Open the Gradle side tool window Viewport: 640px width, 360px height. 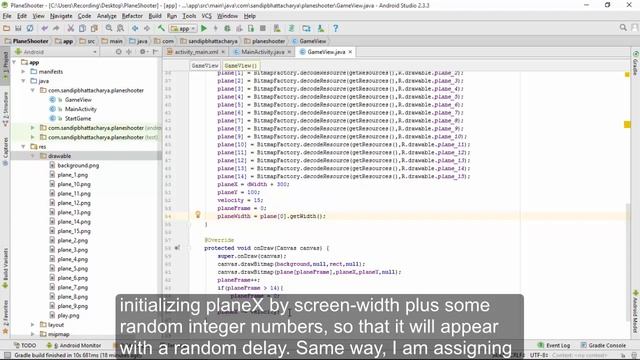coord(636,64)
